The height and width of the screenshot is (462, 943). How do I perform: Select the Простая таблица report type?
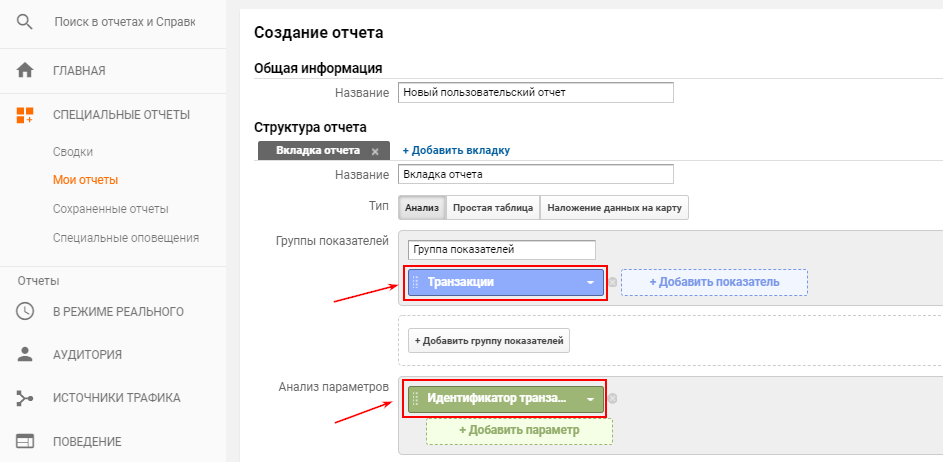click(493, 208)
